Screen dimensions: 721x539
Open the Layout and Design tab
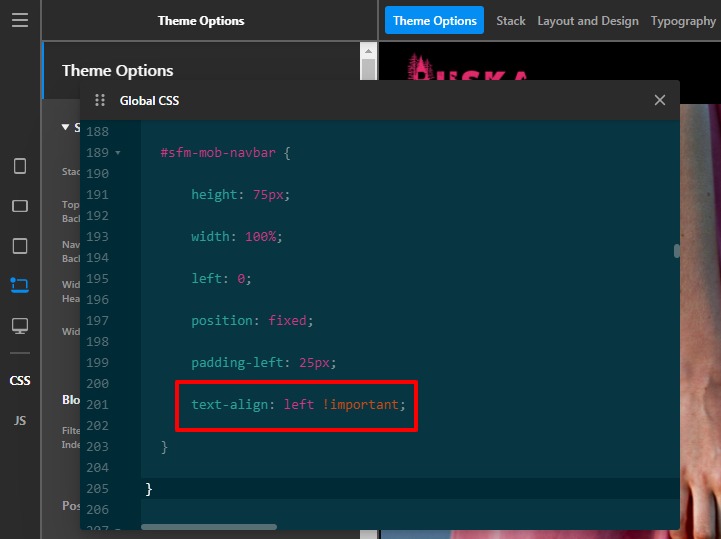588,21
